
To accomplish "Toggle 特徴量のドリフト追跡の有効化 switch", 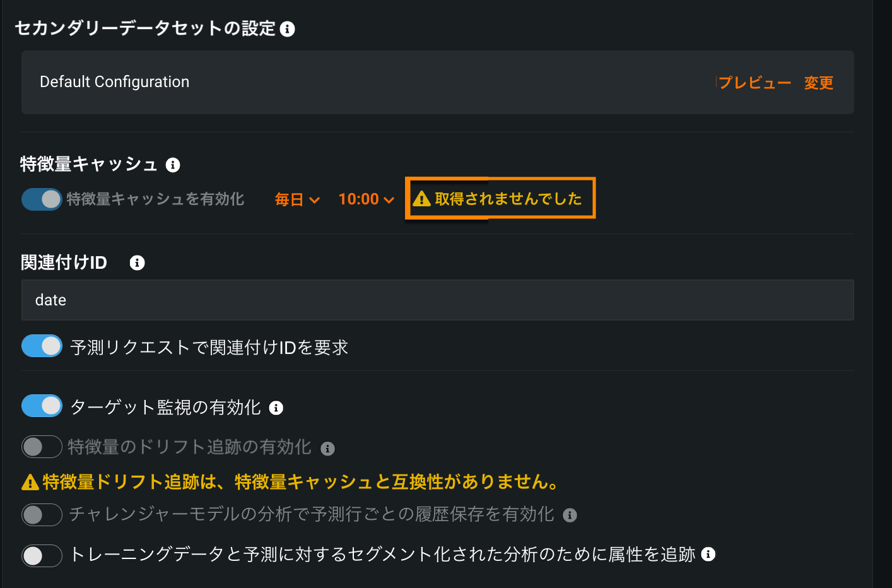I will point(42,447).
